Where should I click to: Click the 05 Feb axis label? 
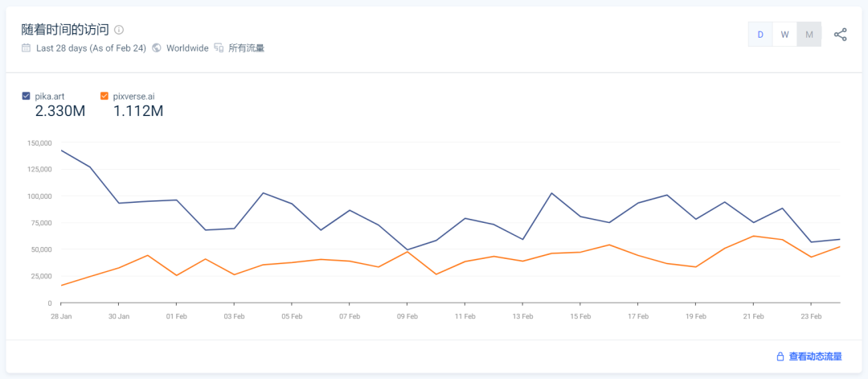(x=291, y=316)
